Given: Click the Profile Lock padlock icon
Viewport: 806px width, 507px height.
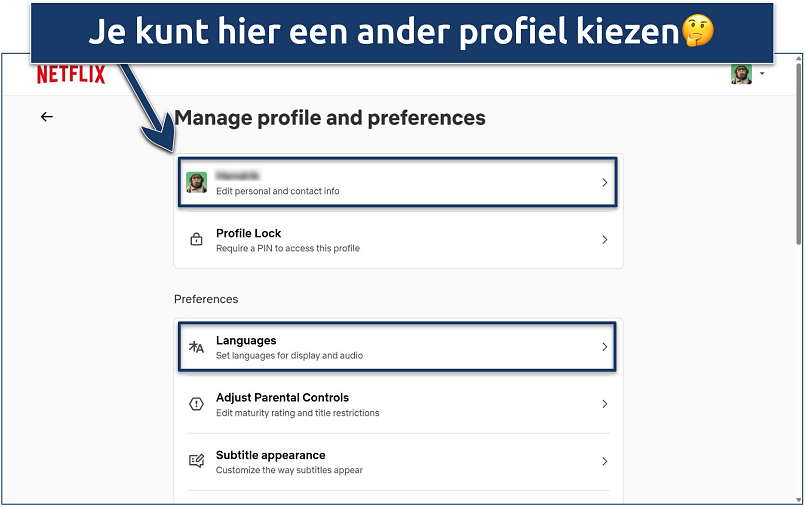Looking at the screenshot, I should click(196, 240).
